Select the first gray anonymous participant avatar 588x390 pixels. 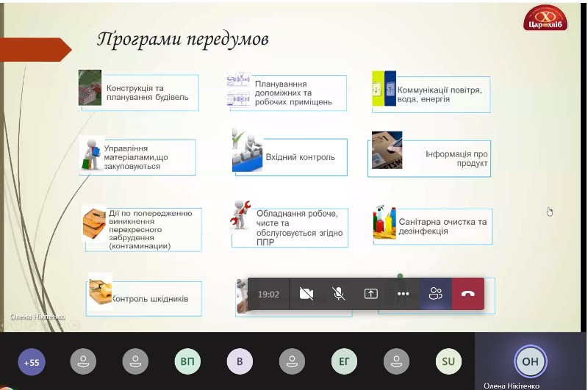[x=83, y=361]
